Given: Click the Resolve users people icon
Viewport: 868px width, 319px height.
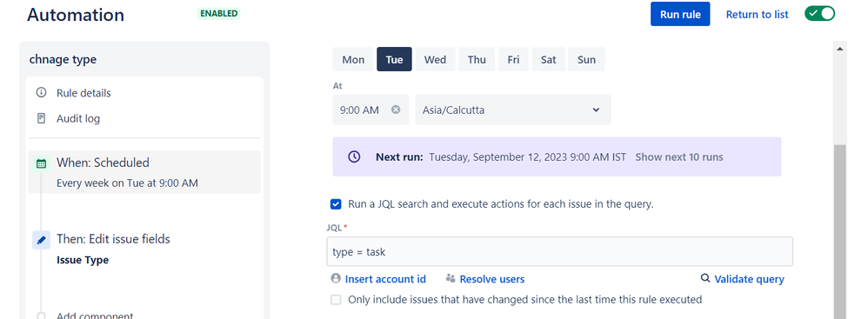Looking at the screenshot, I should click(x=451, y=278).
